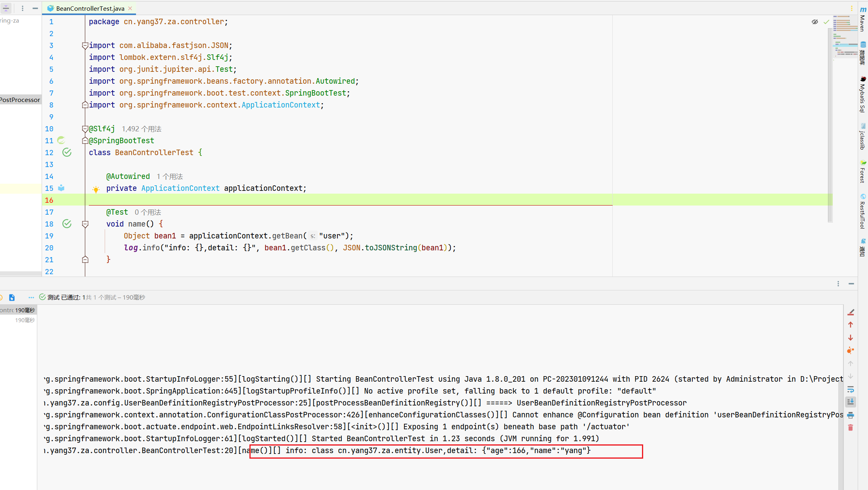The height and width of the screenshot is (490, 868).
Task: Hide the run tool window (minus)
Action: pos(851,284)
